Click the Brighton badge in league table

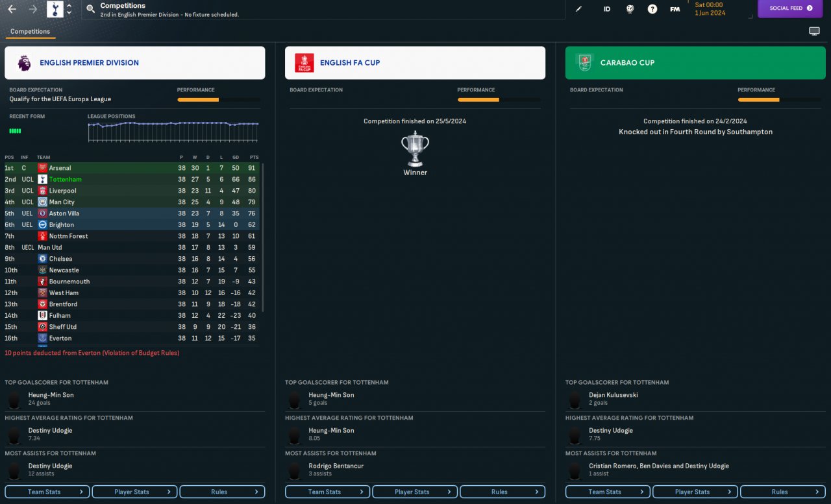[x=42, y=224]
